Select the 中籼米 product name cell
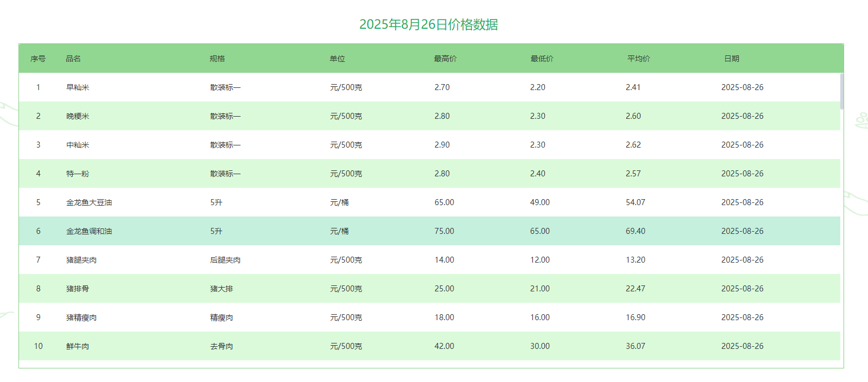Image resolution: width=868 pixels, height=382 pixels. tap(78, 145)
